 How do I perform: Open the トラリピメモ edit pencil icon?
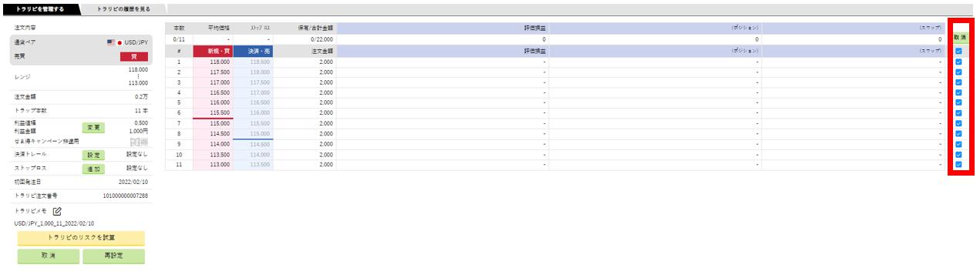pos(57,210)
